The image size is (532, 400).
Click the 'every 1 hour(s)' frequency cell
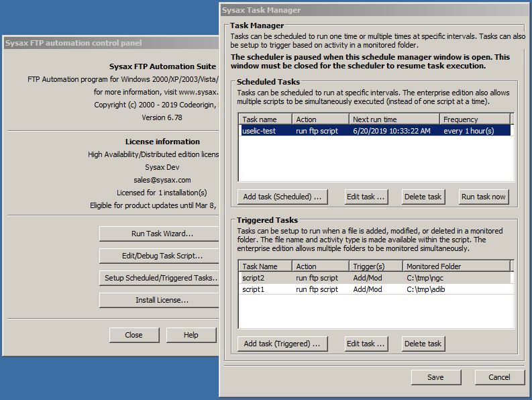(468, 131)
